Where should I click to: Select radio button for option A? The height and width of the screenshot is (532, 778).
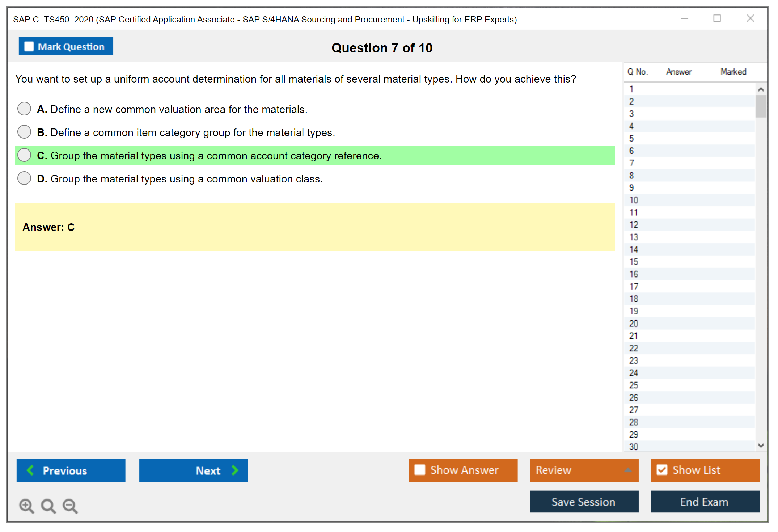[x=24, y=109]
